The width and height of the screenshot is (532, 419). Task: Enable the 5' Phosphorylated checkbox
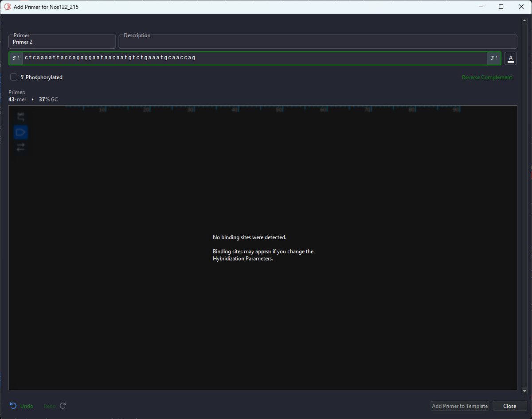click(14, 77)
